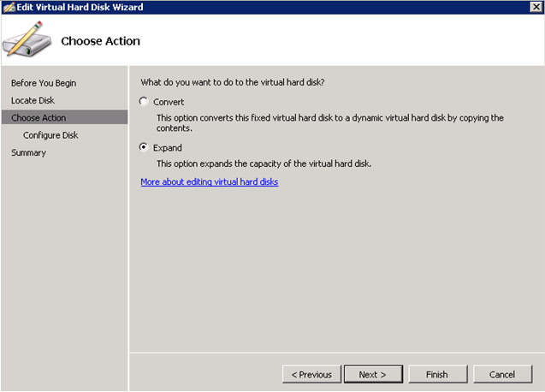Select the Choose Action step in the sidebar
545x392 pixels.
(39, 117)
